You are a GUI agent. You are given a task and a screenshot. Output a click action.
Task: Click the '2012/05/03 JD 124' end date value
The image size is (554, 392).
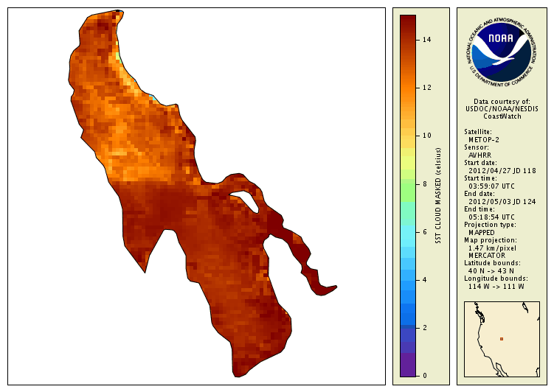[502, 202]
